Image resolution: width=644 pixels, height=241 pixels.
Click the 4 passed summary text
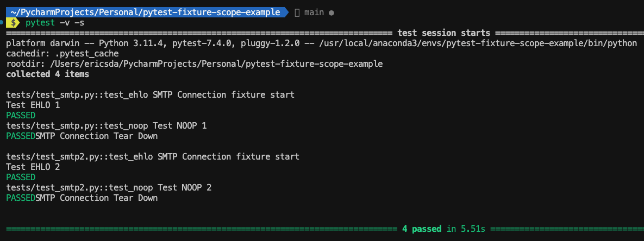pyautogui.click(x=422, y=229)
